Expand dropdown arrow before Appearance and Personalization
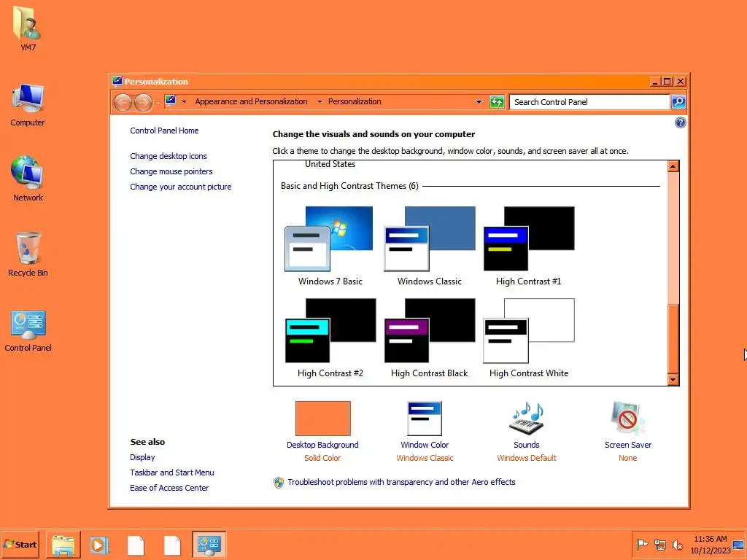 tap(184, 101)
